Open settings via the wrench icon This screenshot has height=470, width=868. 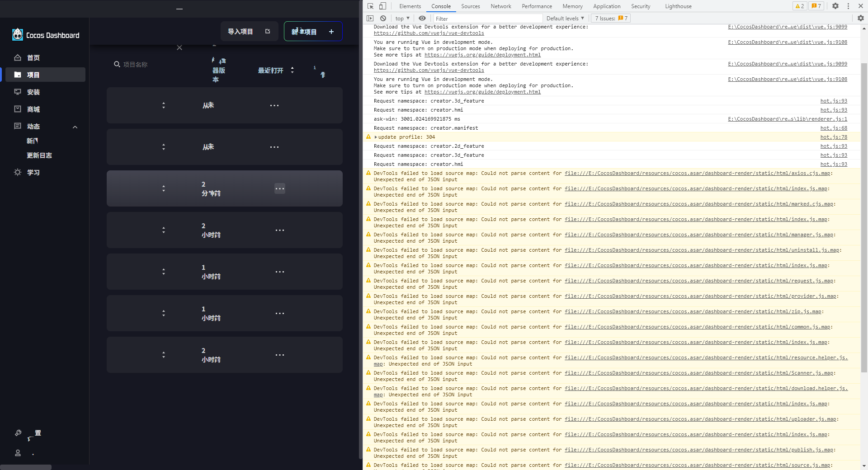click(18, 433)
